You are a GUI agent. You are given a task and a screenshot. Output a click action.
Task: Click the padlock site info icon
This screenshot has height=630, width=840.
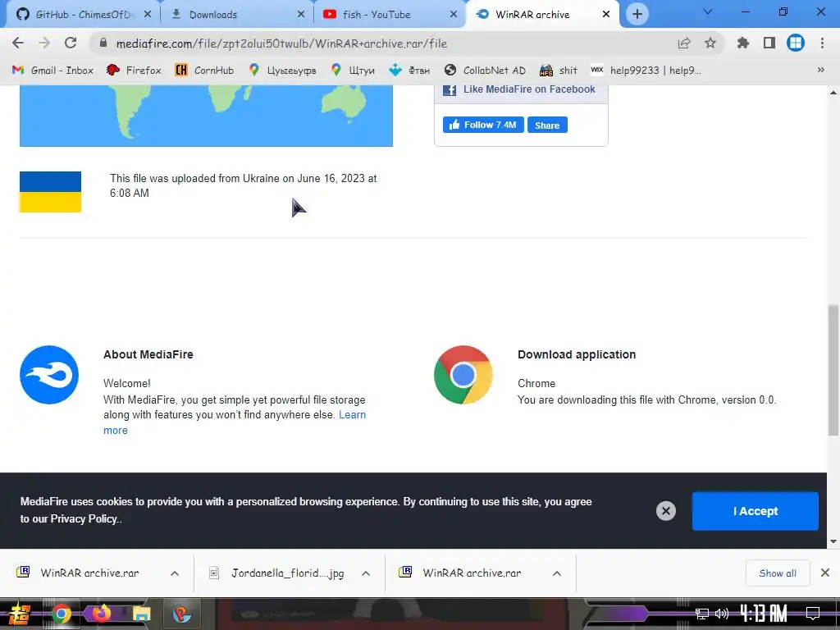103,43
